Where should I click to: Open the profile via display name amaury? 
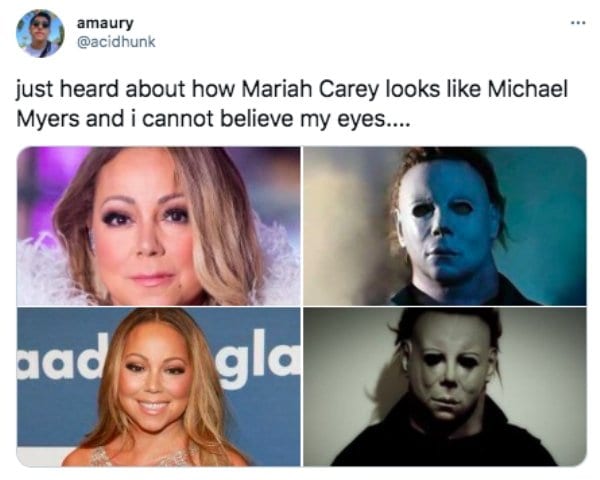click(105, 23)
